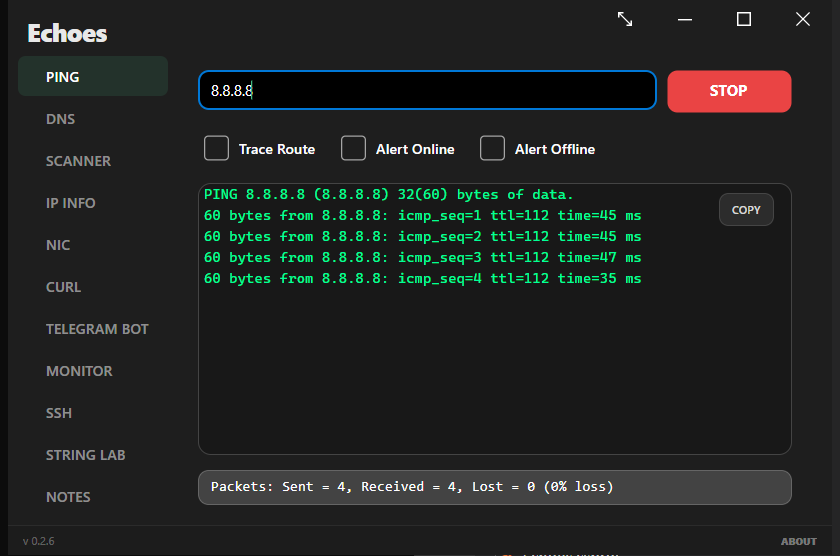Toggle the Alert Online checkbox
Viewport: 840px width, 556px height.
point(354,148)
